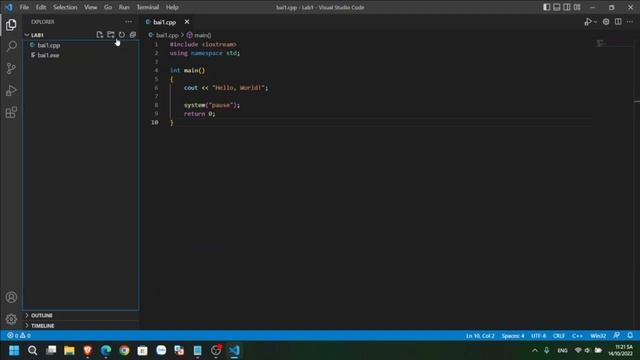Close the bai1.cpp editor tab

pos(187,22)
